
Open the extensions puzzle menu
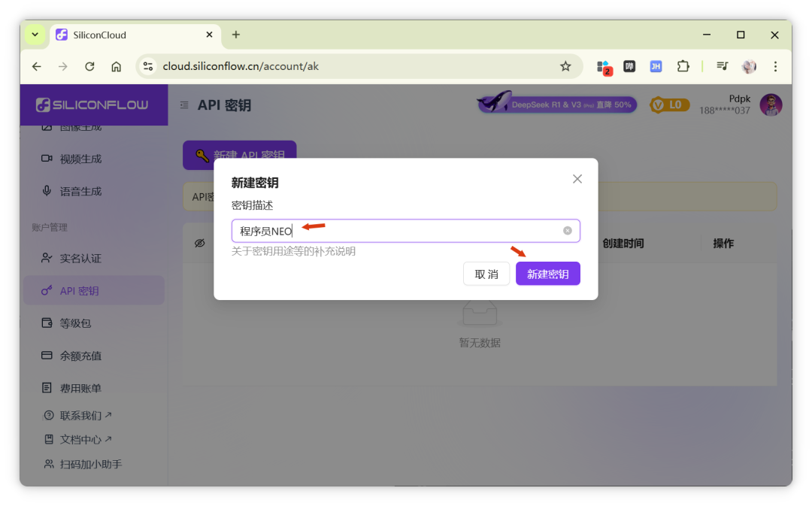pos(683,66)
